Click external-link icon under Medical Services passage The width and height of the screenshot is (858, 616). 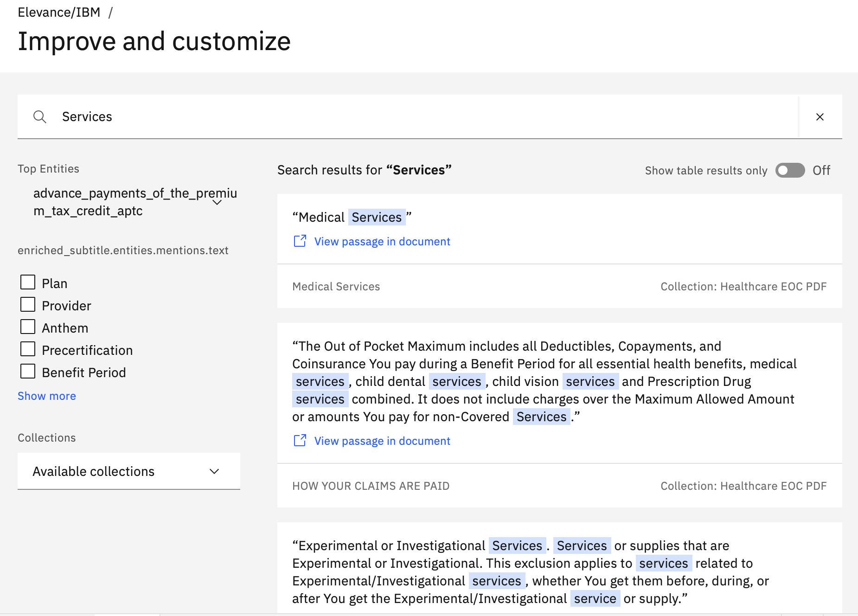[x=300, y=241]
